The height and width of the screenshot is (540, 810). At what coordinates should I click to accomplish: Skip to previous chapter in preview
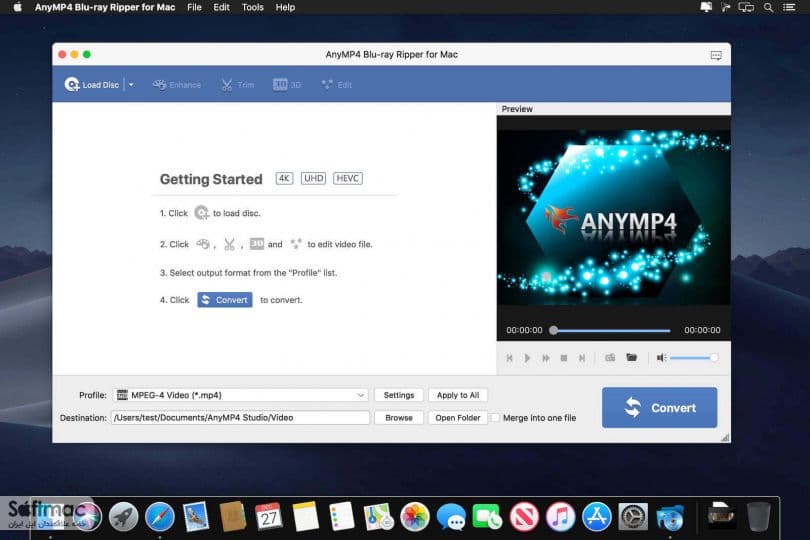[509, 358]
